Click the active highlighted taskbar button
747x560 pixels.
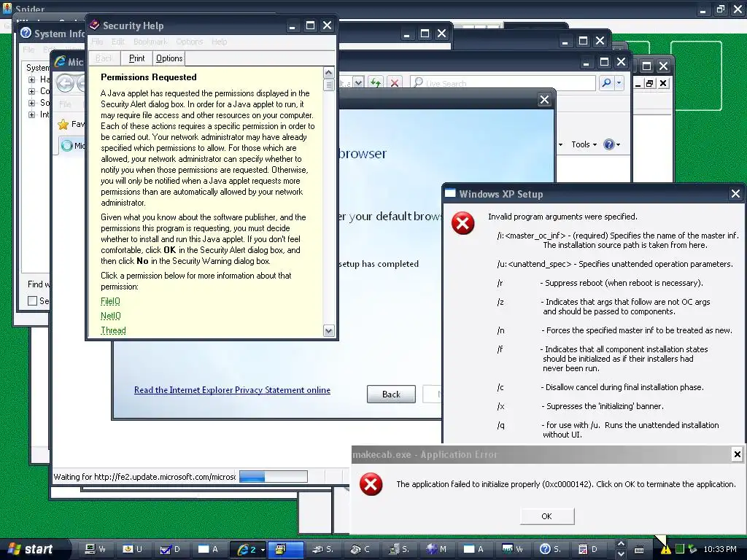(285, 549)
